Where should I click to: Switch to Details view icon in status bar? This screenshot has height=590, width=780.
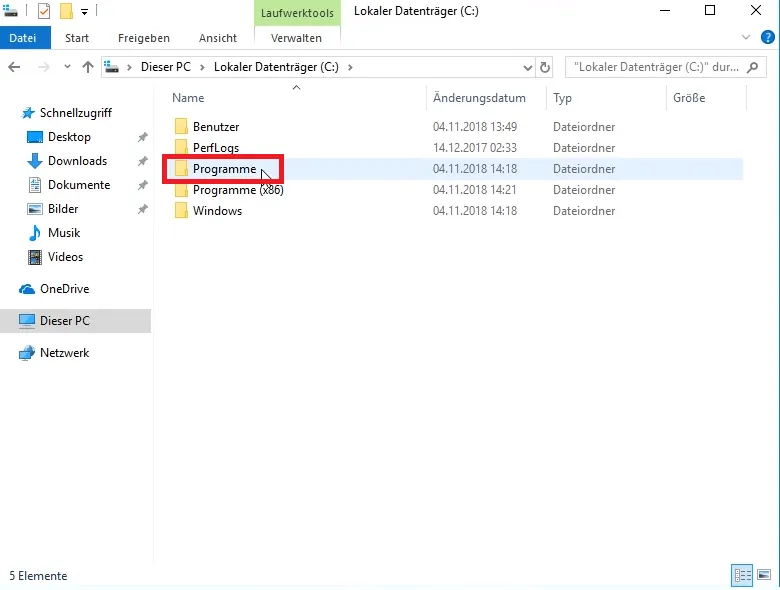pos(742,576)
